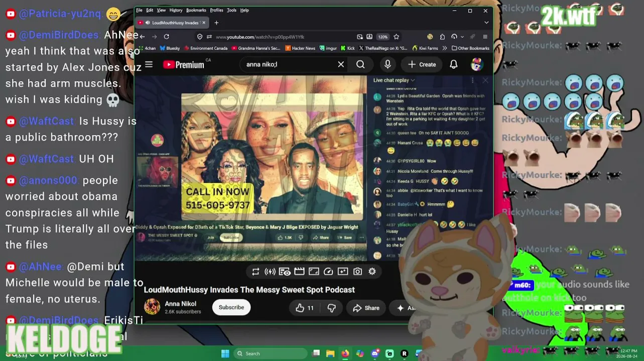Open Anna Nikol channel avatar
This screenshot has width=644, height=361.
152,307
